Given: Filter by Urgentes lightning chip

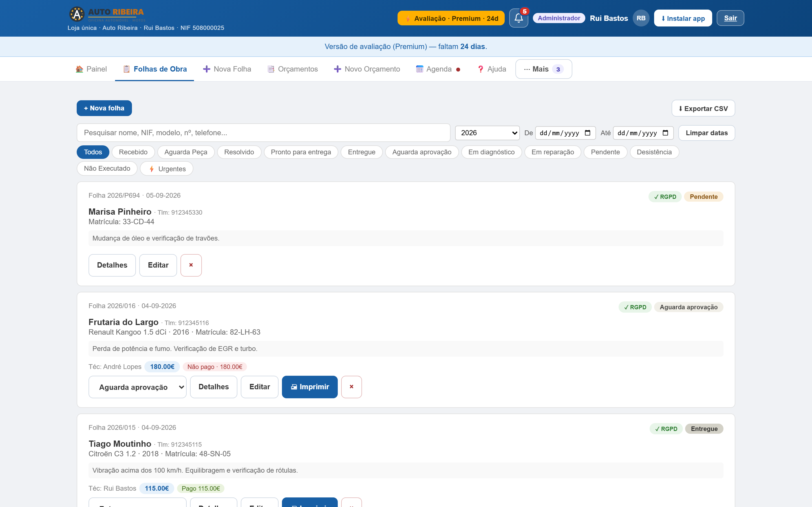Looking at the screenshot, I should (167, 169).
